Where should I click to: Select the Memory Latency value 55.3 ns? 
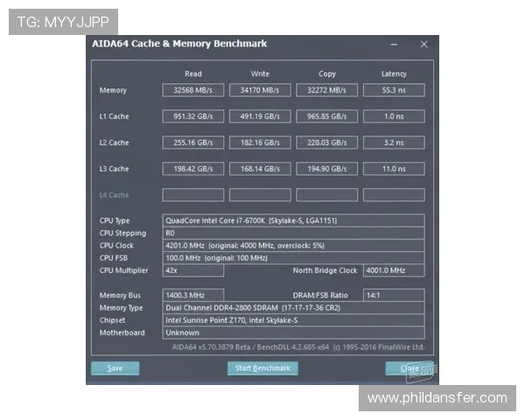(394, 90)
